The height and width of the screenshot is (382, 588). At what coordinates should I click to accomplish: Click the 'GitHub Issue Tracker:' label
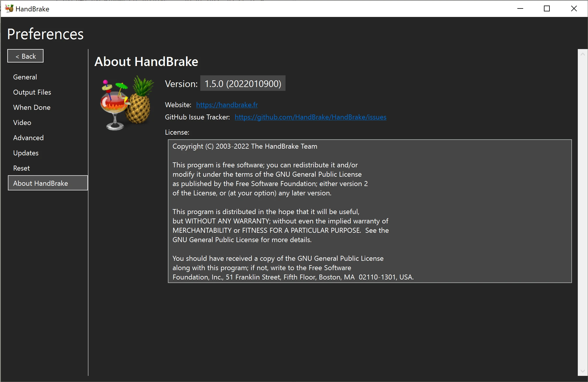[197, 117]
